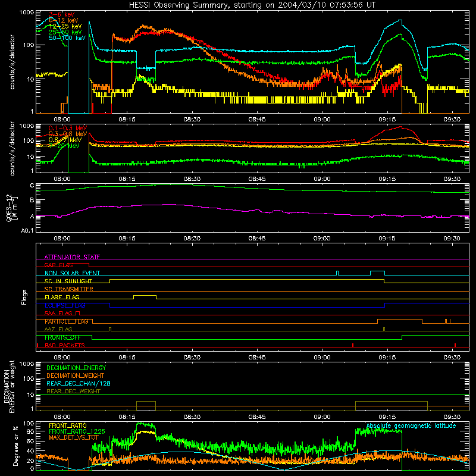Click the ATTENUATOR_STATE flag label
The image size is (476, 476).
coord(72,257)
